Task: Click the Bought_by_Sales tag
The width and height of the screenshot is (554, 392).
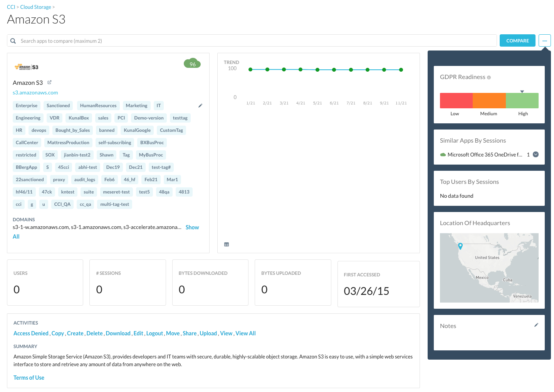Action: pyautogui.click(x=72, y=130)
